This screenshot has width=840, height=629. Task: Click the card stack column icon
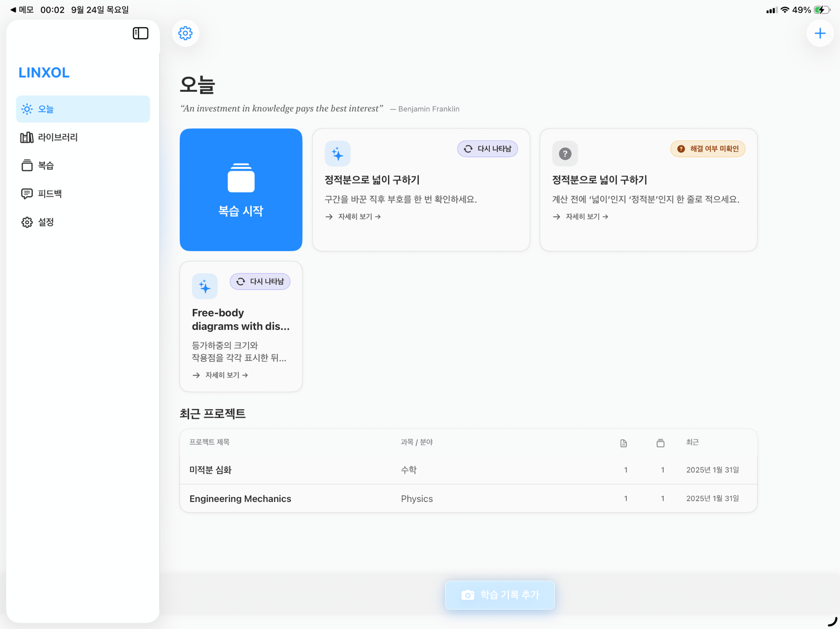coord(660,443)
